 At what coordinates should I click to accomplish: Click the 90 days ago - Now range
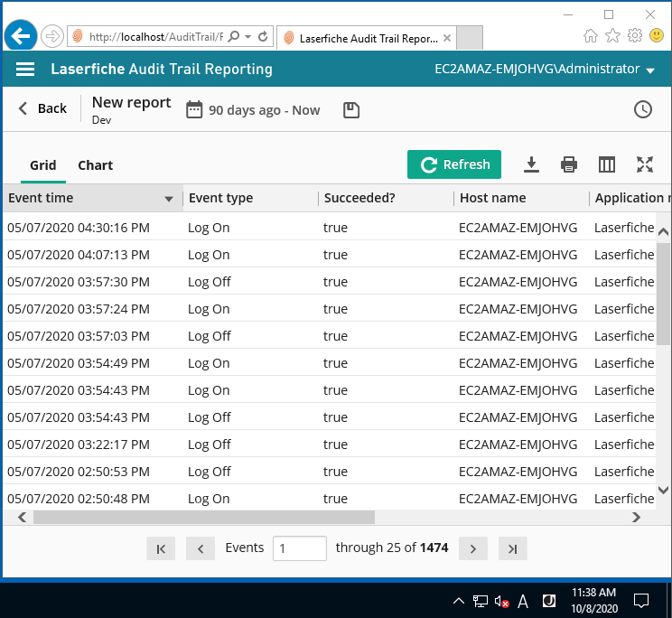264,110
